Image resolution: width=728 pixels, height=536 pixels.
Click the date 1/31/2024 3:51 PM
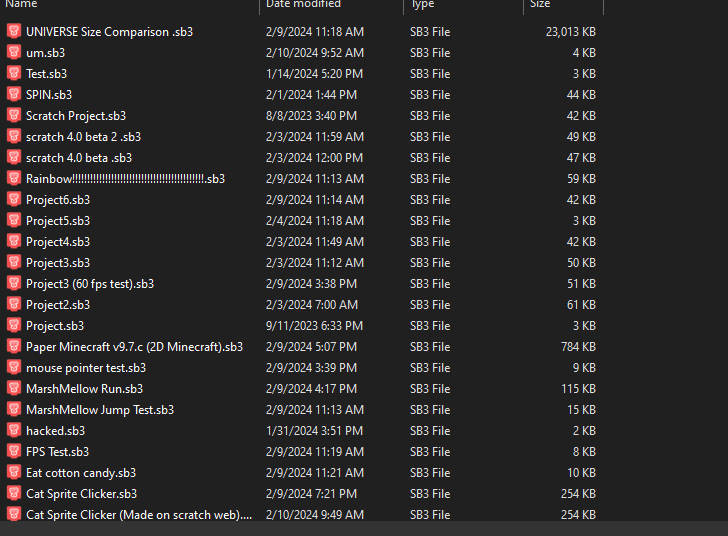click(314, 431)
